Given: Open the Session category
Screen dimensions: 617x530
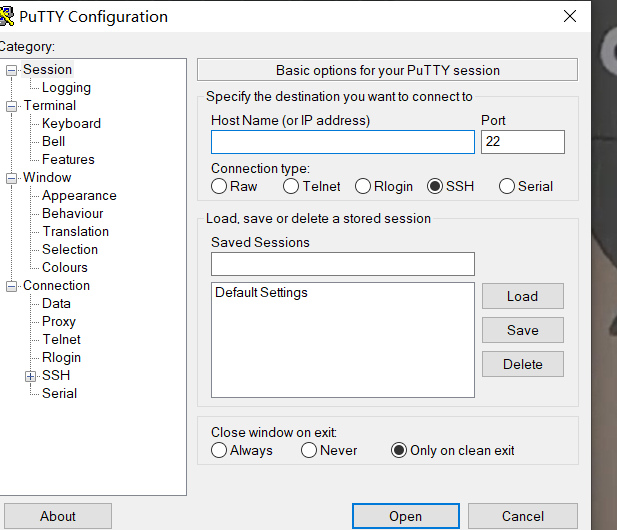Looking at the screenshot, I should coord(48,69).
